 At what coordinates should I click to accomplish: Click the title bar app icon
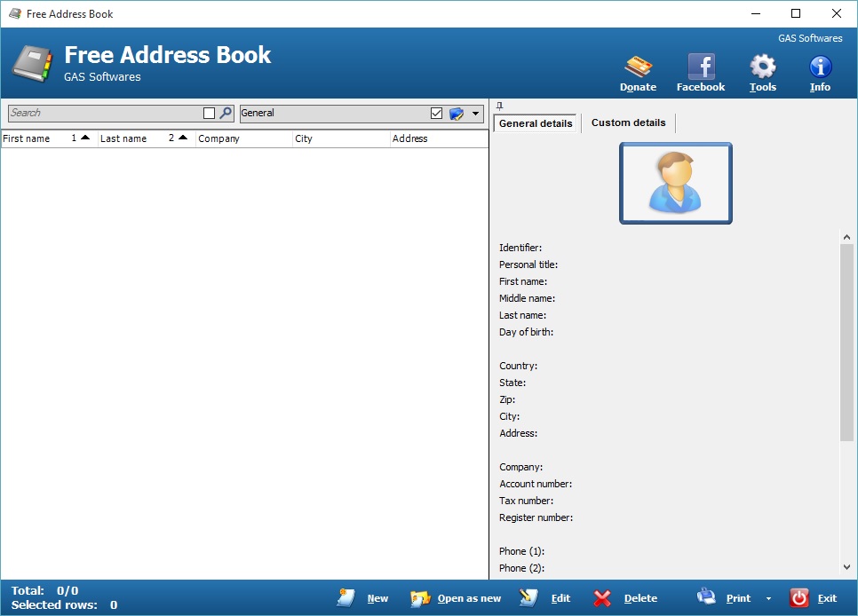(x=15, y=13)
